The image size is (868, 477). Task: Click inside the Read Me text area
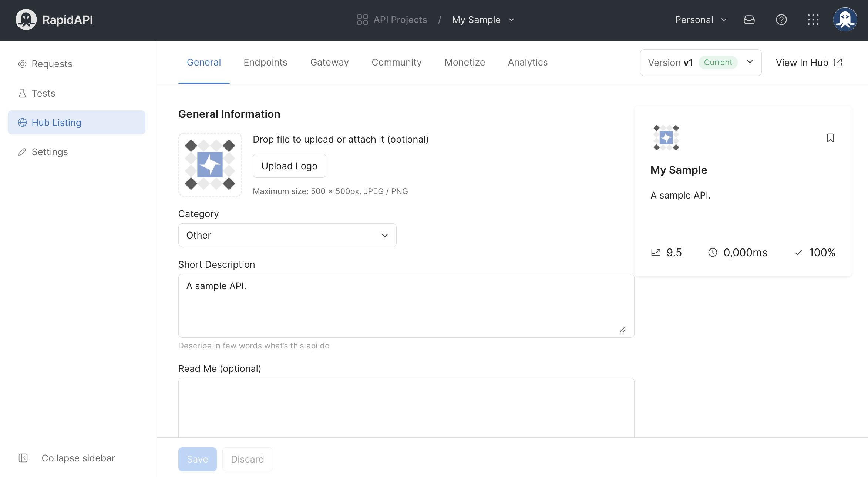406,407
